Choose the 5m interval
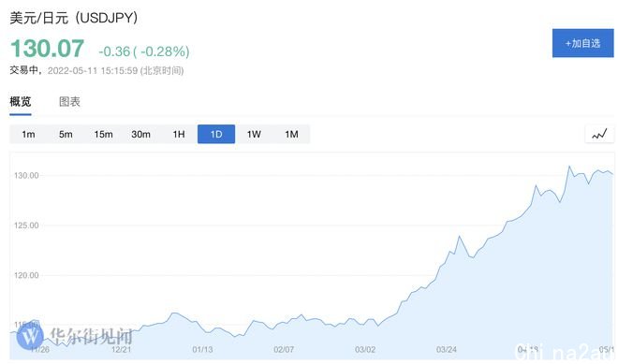618x364 pixels. pos(66,134)
